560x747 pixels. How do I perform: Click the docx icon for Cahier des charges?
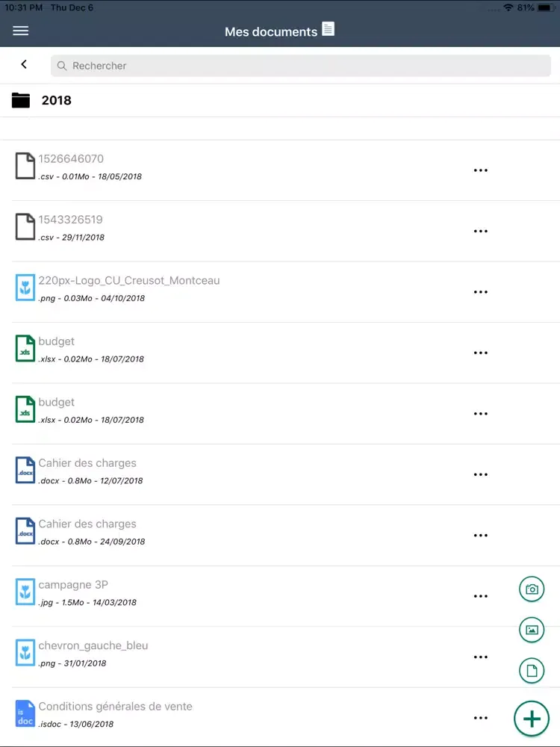25,470
